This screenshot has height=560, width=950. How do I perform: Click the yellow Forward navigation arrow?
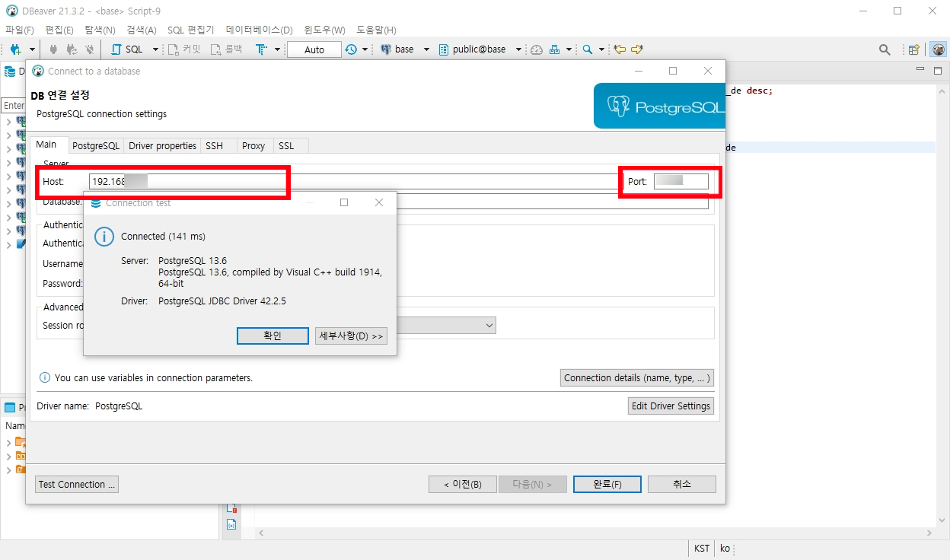pyautogui.click(x=637, y=49)
